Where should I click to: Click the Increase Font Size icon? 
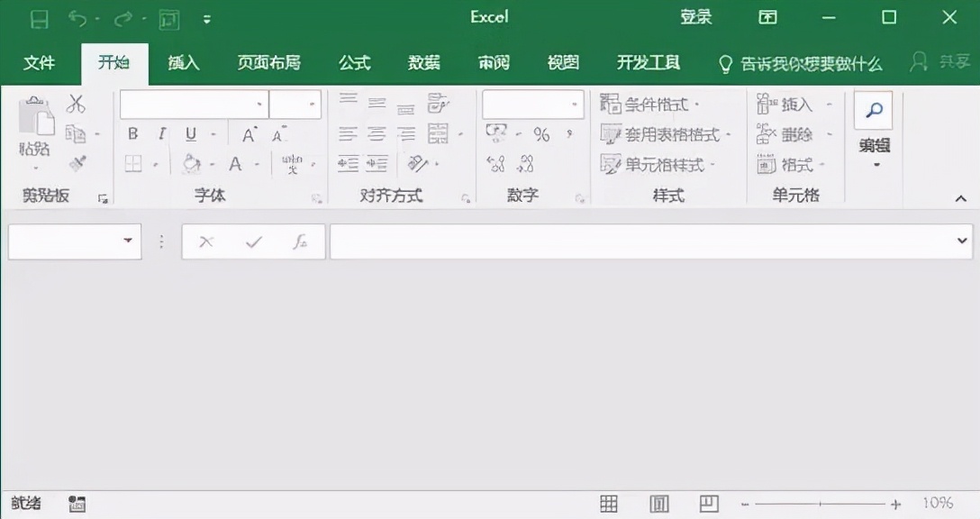tap(250, 134)
